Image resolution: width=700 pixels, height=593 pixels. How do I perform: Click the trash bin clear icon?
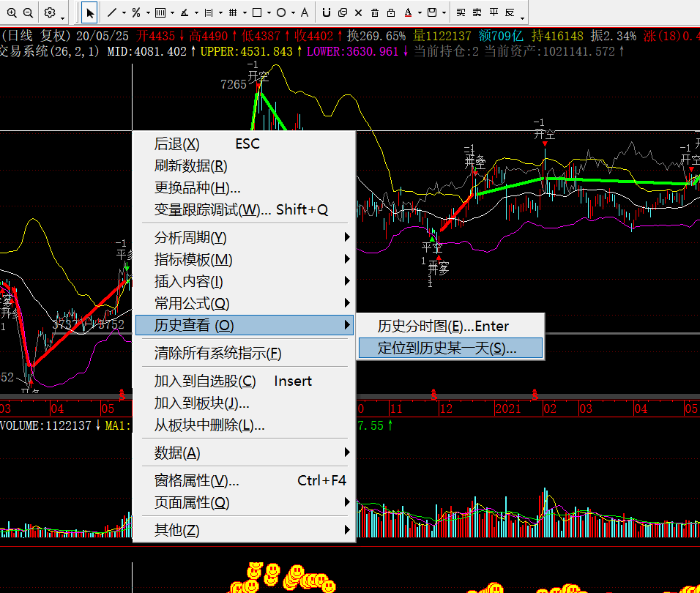(x=375, y=12)
